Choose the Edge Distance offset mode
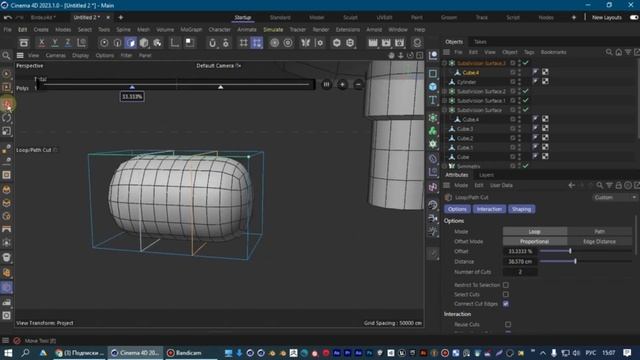 tap(600, 241)
